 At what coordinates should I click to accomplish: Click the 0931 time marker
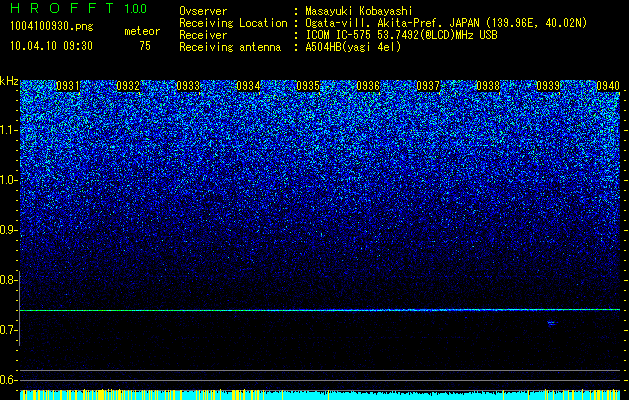coord(68,86)
